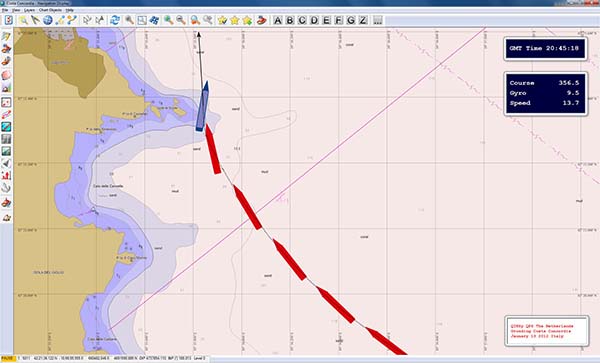This screenshot has width=600, height=363.
Task: Click the Course Gyro Speed readout panel
Action: tap(545, 93)
